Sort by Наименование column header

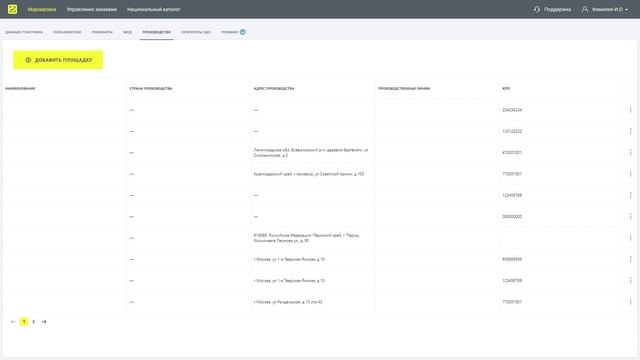[20, 88]
